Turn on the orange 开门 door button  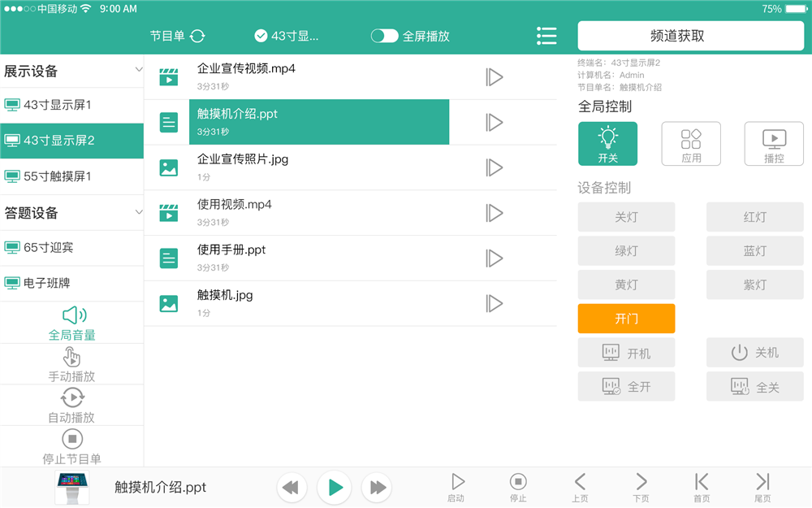626,319
